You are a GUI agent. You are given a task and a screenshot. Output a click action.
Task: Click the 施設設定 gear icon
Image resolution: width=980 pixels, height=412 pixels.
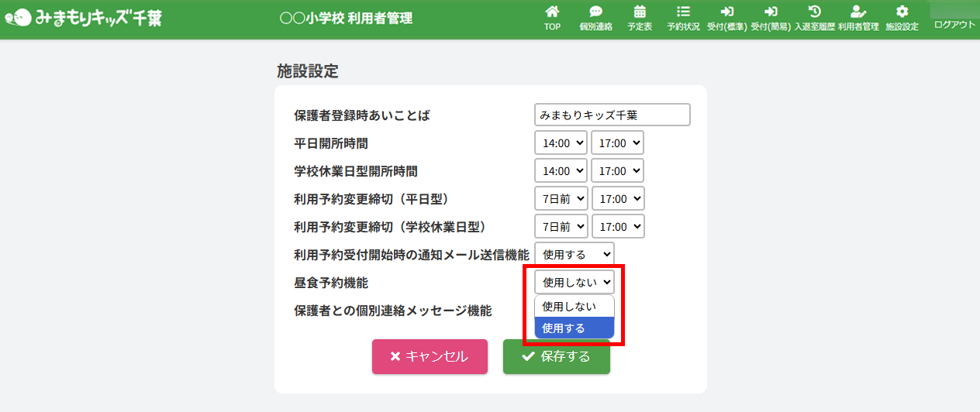coord(902,12)
